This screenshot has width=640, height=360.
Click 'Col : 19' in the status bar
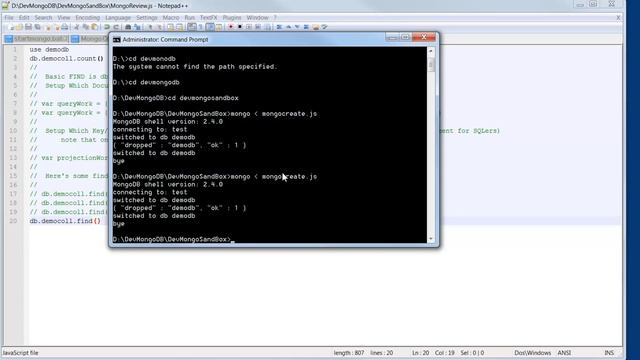point(445,353)
